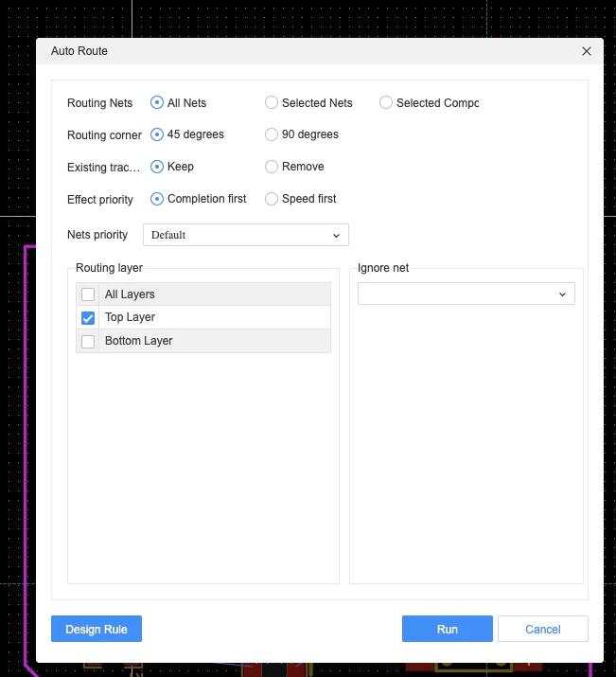
Task: Click the Bottom Layer row label
Action: point(138,341)
